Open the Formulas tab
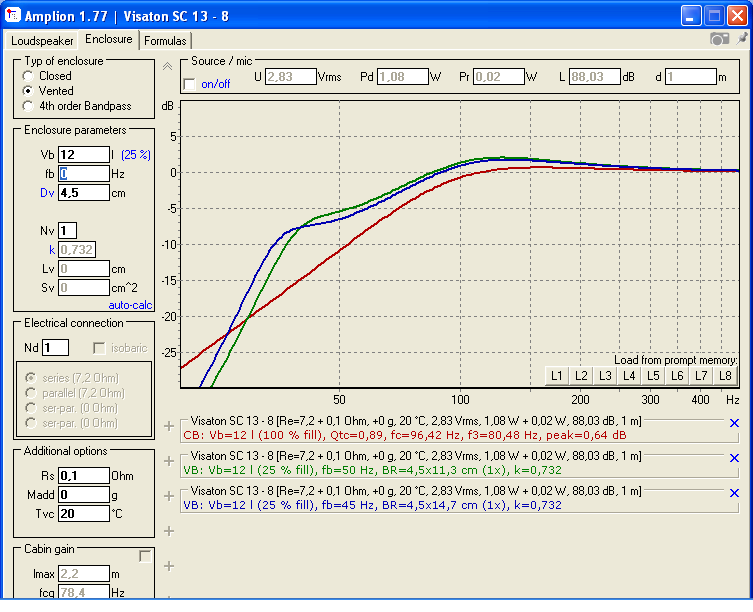Image resolution: width=753 pixels, height=612 pixels. pos(165,41)
